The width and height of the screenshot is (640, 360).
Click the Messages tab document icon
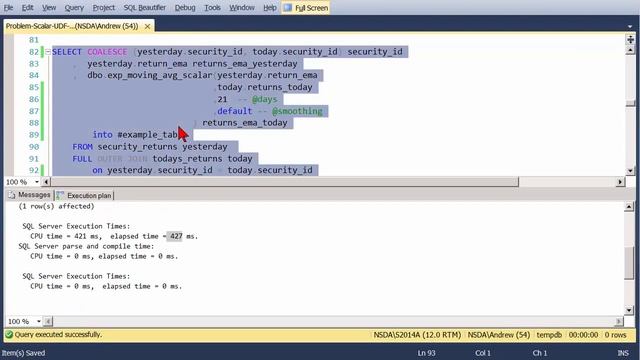click(x=12, y=195)
